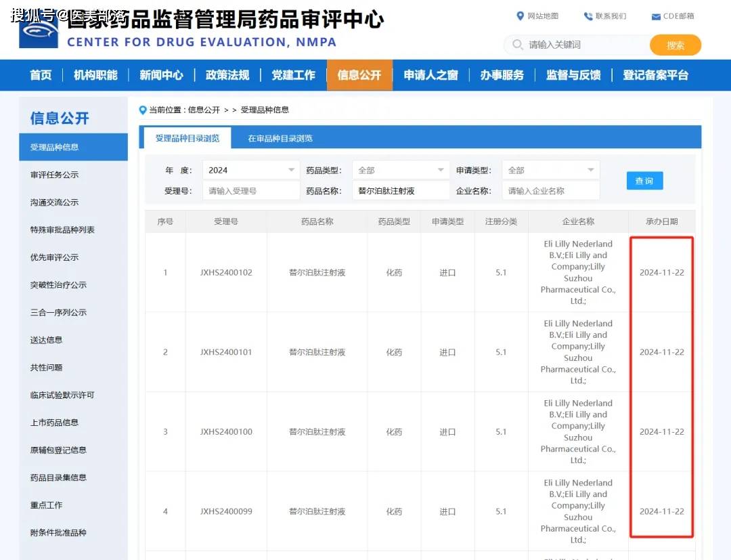Click the blue 查询 button
This screenshot has width=731, height=560.
[645, 180]
